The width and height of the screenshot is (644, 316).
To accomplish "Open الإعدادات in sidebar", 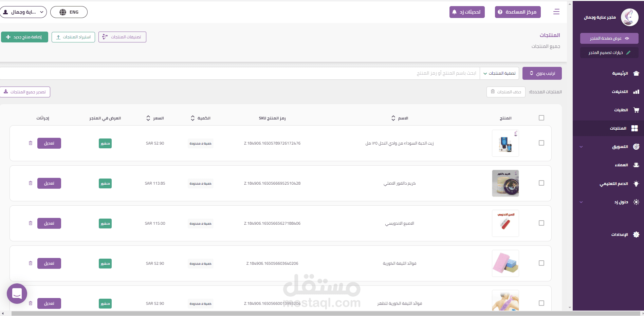I will pos(620,235).
